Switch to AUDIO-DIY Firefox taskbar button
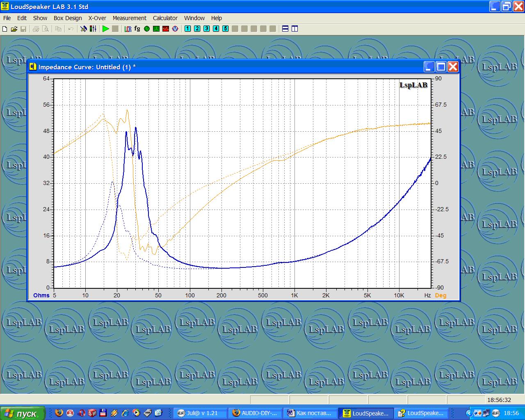The image size is (525, 420). 255,413
